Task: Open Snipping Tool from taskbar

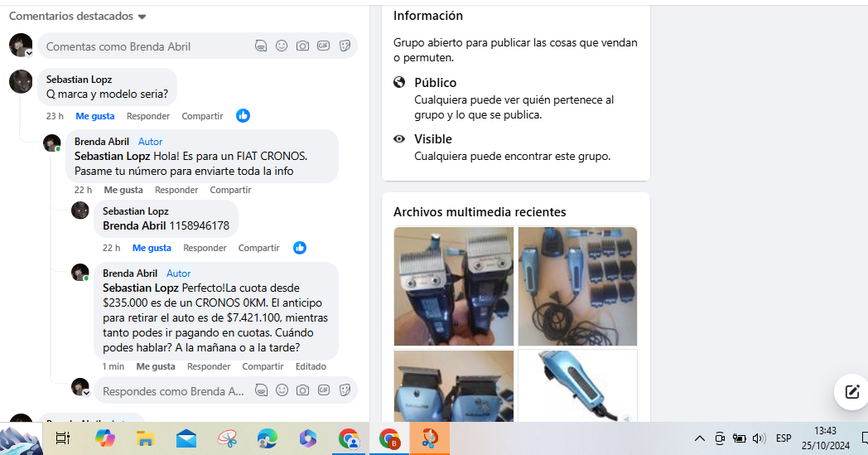Action: click(228, 439)
